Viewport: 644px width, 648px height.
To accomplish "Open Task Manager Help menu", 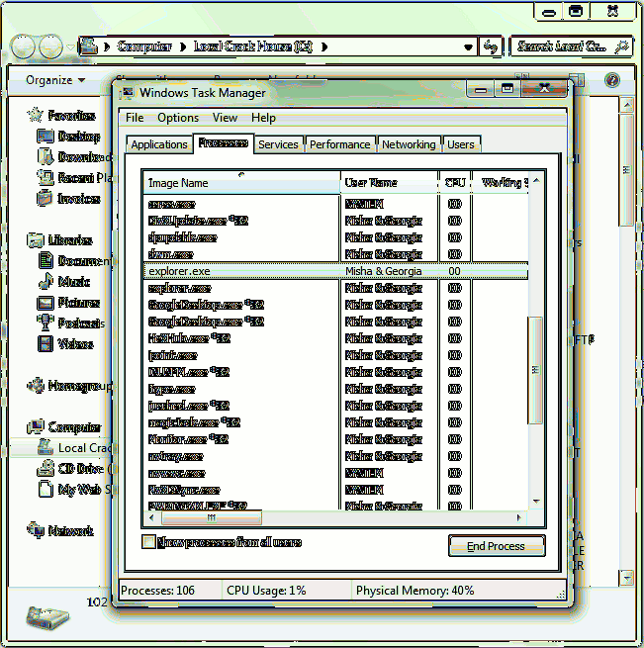I will [x=263, y=118].
